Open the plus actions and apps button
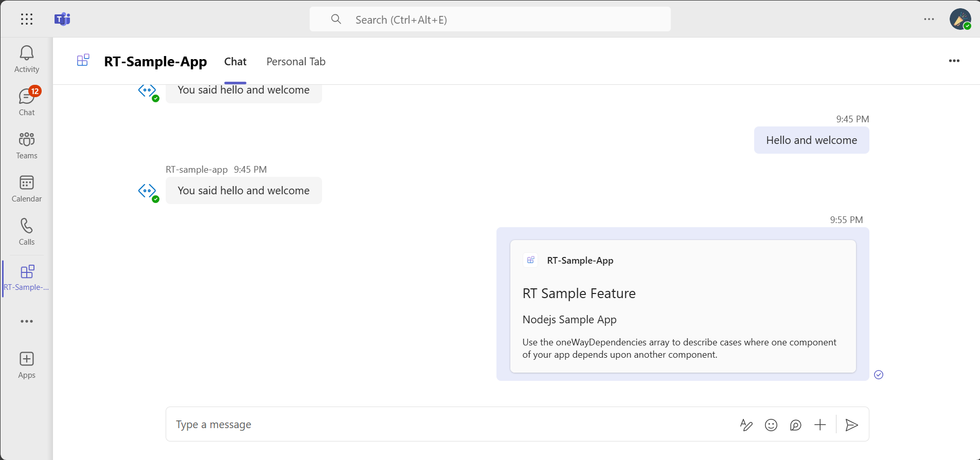 click(820, 425)
